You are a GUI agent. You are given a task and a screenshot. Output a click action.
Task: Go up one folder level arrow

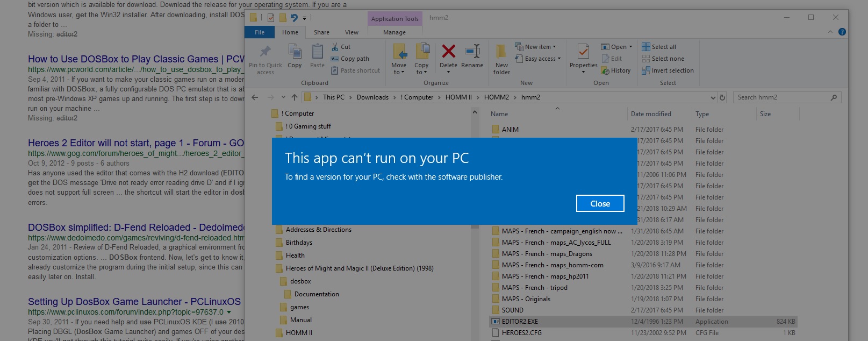click(294, 97)
